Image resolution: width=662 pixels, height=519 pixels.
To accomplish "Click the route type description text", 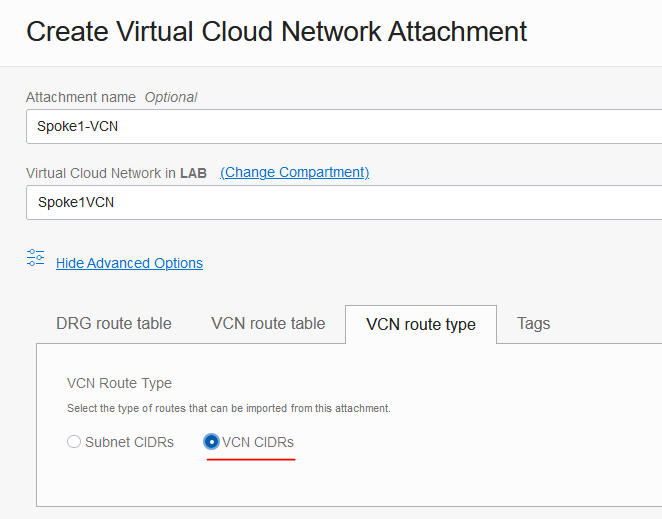I will (228, 408).
